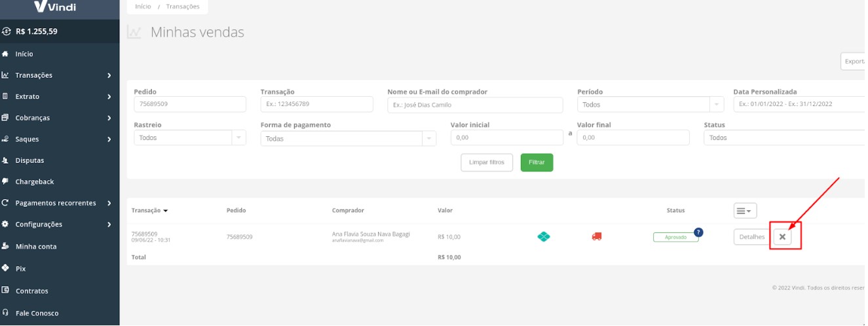Screen dimensions: 868x326
Task: Open Detalhes for transaction 75689509
Action: 751,237
